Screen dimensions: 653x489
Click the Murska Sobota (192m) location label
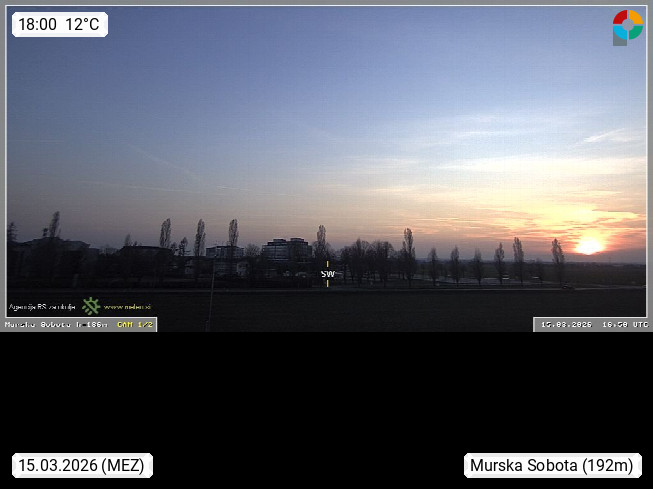coord(552,465)
